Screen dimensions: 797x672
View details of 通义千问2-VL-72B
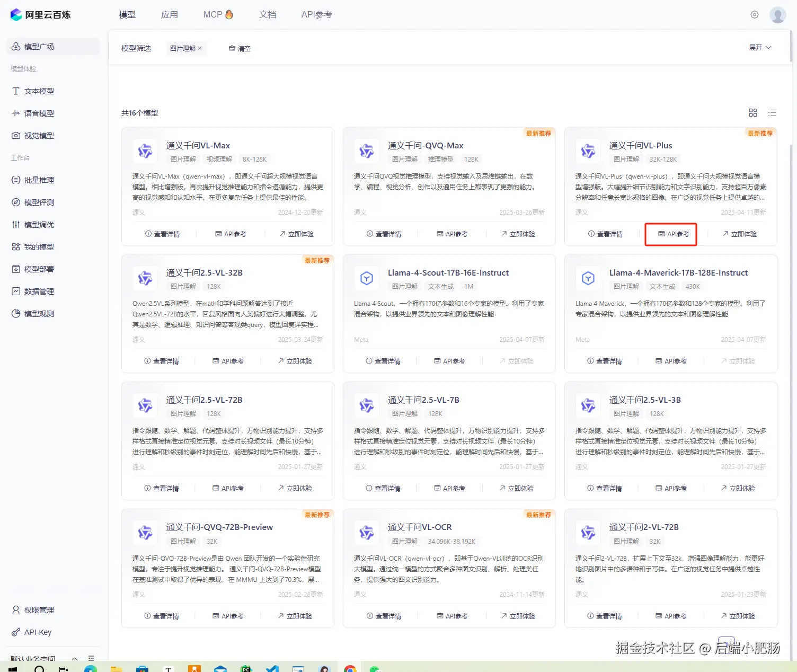pos(605,616)
